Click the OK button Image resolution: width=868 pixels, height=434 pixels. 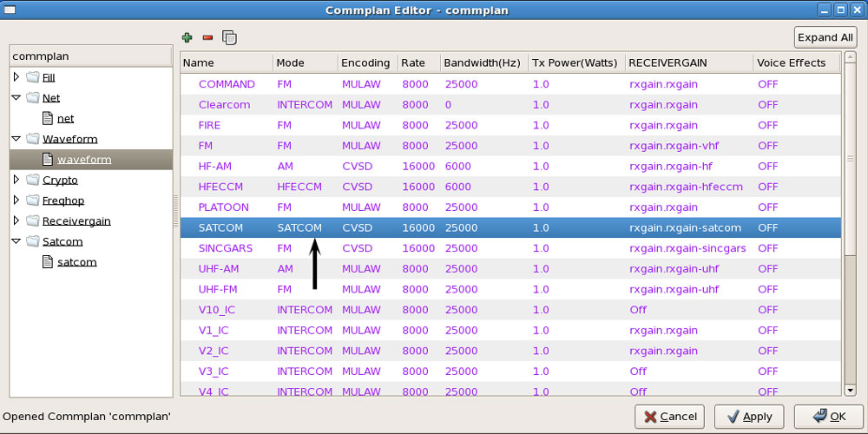click(x=829, y=417)
